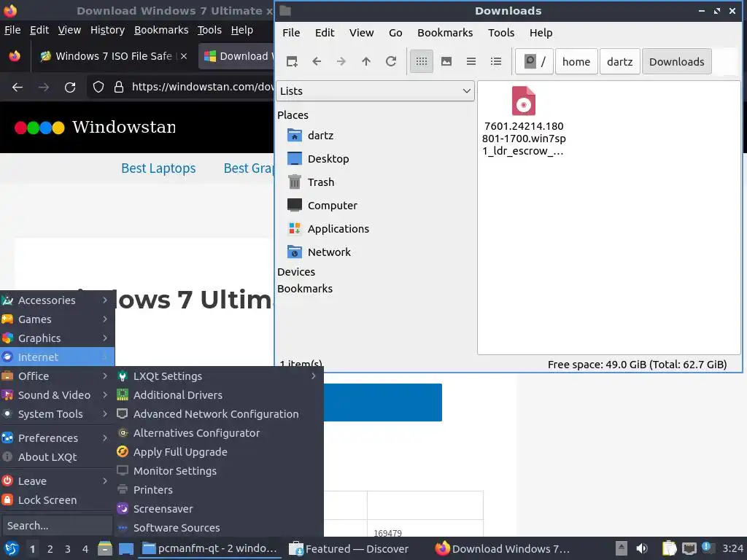Click the site security padlock icon
The width and height of the screenshot is (747, 560).
pos(119,87)
